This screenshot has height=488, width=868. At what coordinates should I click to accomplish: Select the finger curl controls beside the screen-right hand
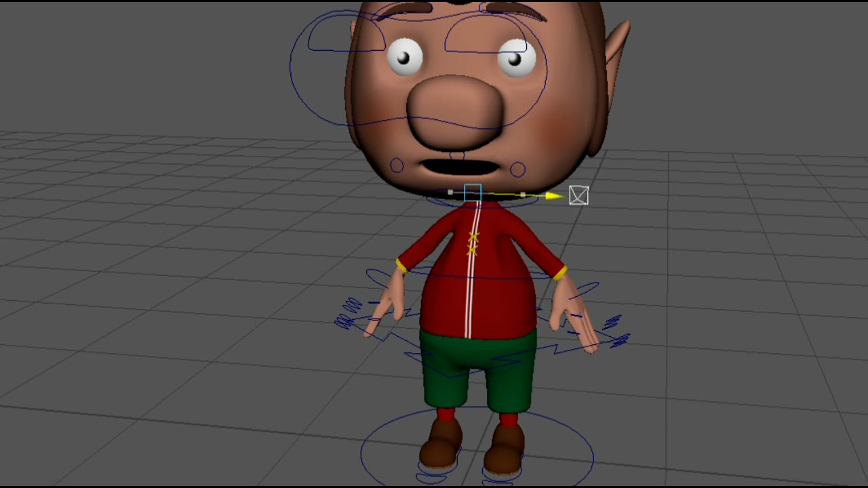pyautogui.click(x=616, y=331)
